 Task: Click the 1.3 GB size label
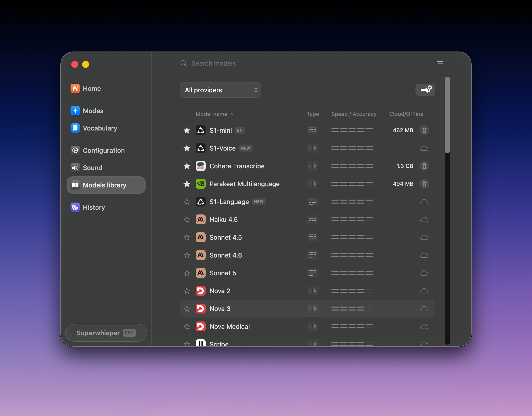(405, 166)
